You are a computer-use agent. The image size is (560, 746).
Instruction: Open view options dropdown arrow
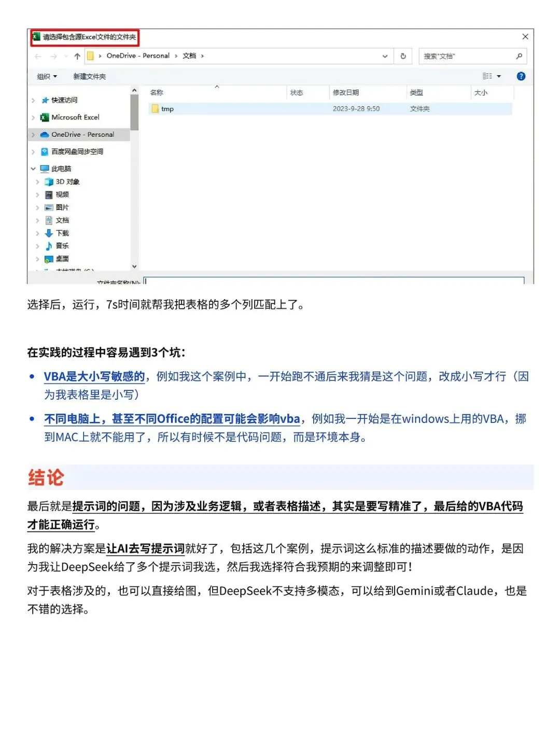click(x=499, y=76)
